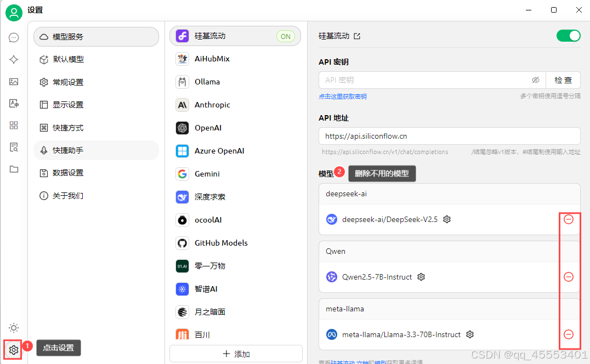
Task: Remove the DeepSeek-V2.5 model
Action: tap(569, 219)
